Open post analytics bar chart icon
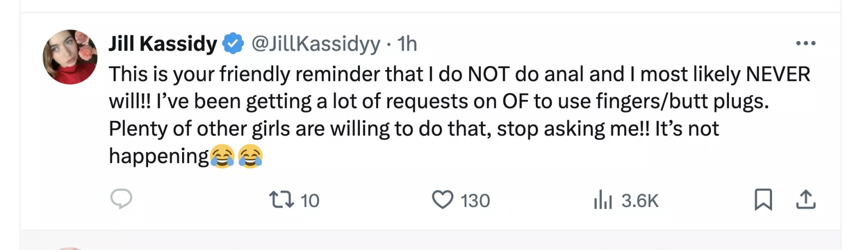Screen dimensions: 868x250 (x=603, y=200)
